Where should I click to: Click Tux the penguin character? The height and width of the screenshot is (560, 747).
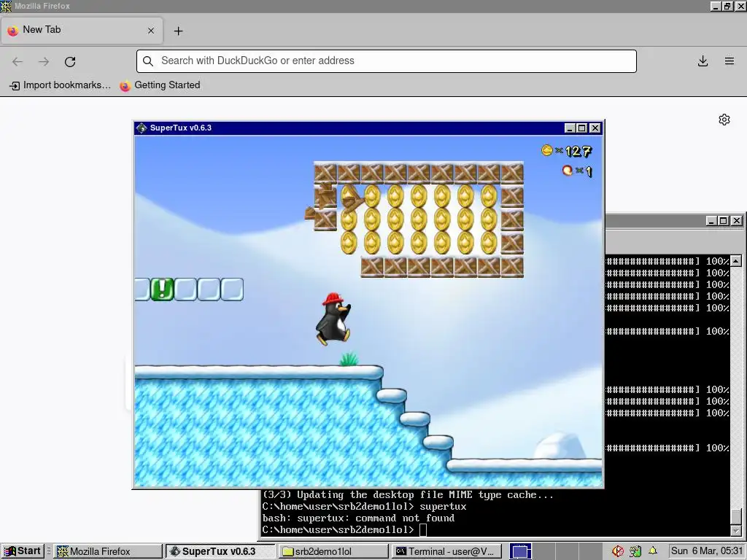coord(333,319)
